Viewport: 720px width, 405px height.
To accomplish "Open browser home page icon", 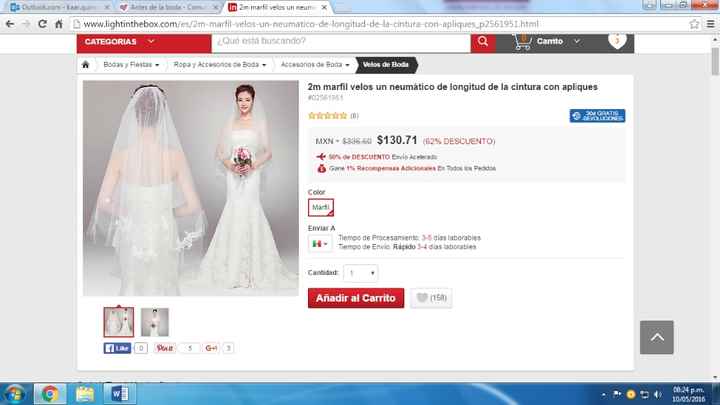I will pos(59,24).
